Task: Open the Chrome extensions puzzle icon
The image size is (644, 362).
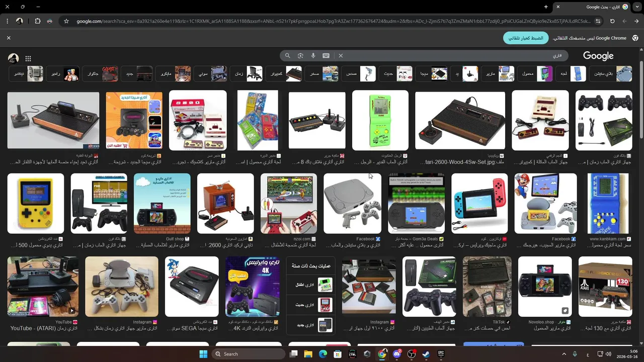Action: (x=38, y=21)
